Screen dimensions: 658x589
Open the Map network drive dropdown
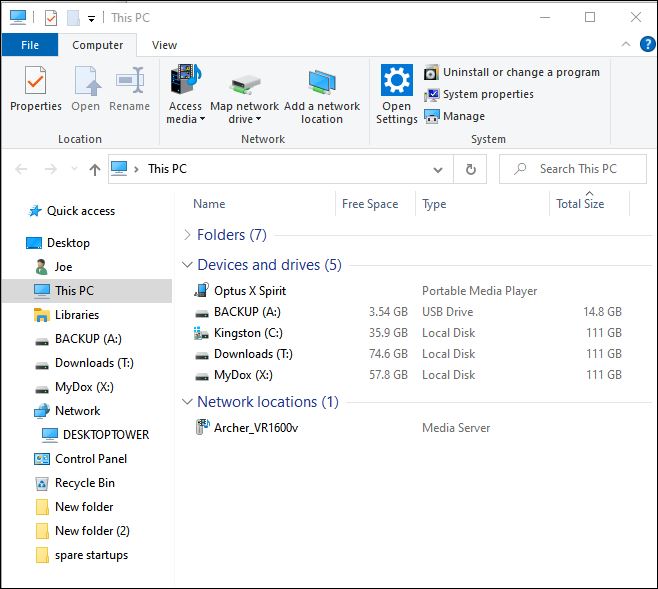(245, 95)
